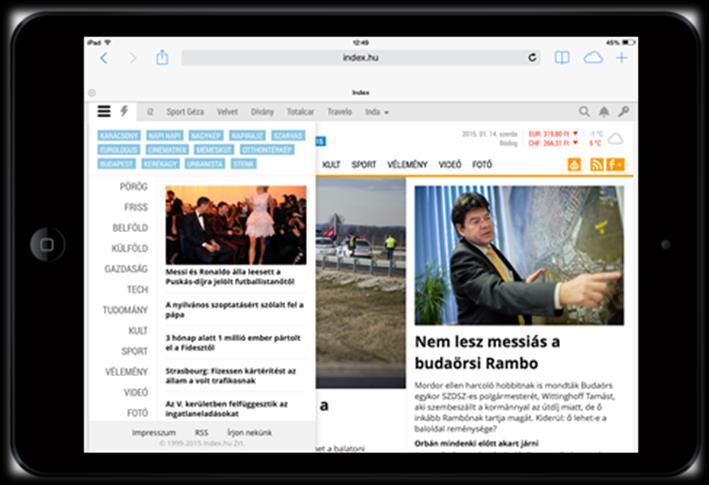Add a new tab with plus icon
This screenshot has height=485, width=709.
(622, 58)
